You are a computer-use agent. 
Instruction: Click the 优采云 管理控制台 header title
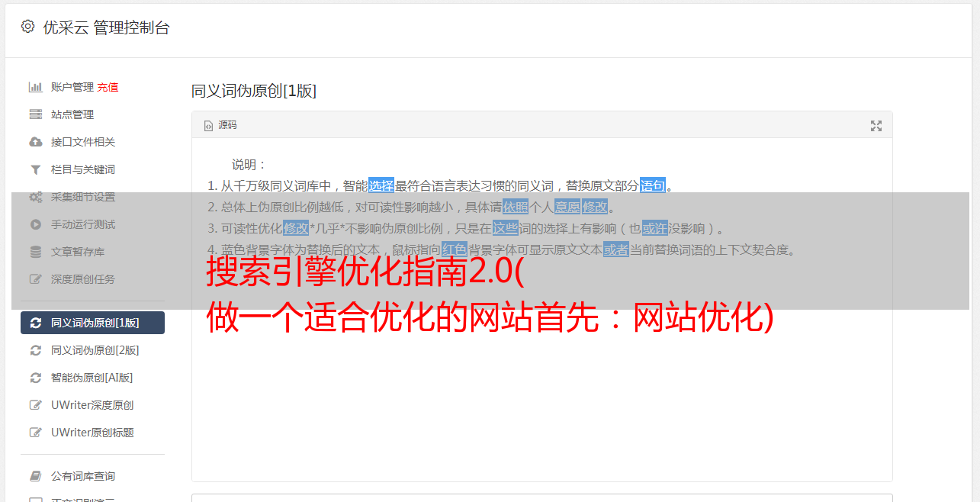coord(106,27)
